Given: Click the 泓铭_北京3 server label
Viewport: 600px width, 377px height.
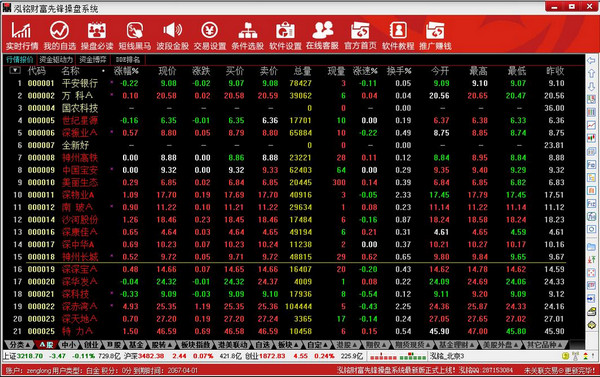Looking at the screenshot, I should (x=447, y=356).
